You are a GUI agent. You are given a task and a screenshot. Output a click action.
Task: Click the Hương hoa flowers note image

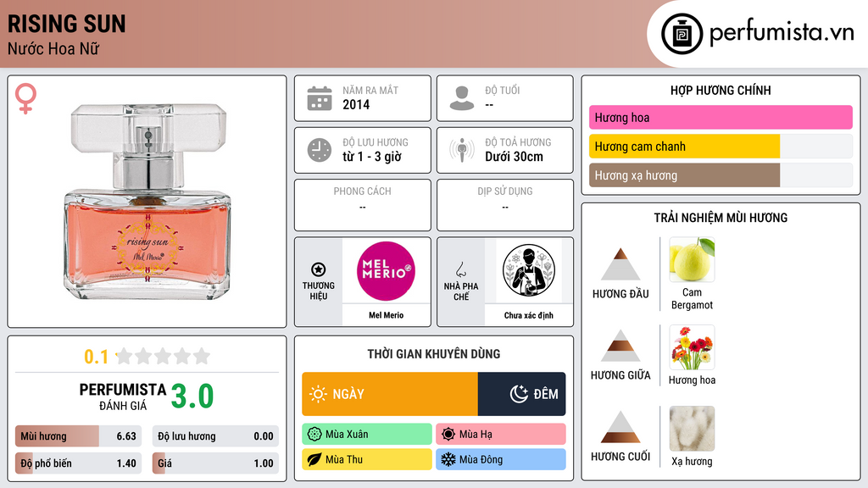pos(692,347)
